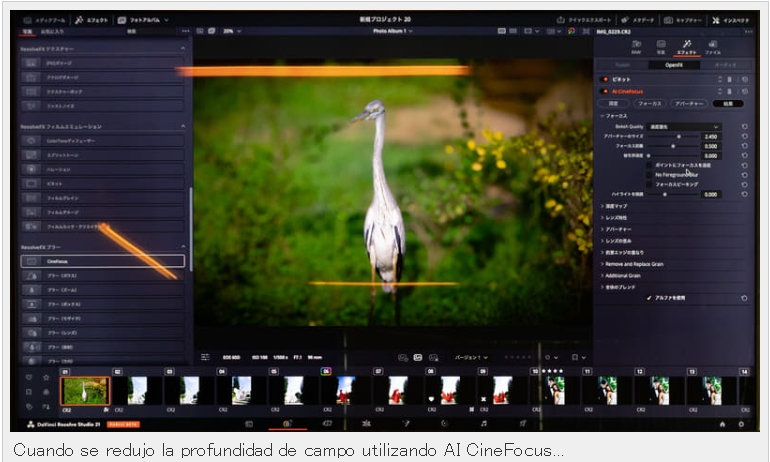Screen dimensions: 770x462
Task: Open the Media Pool panel button
Action: click(45, 20)
